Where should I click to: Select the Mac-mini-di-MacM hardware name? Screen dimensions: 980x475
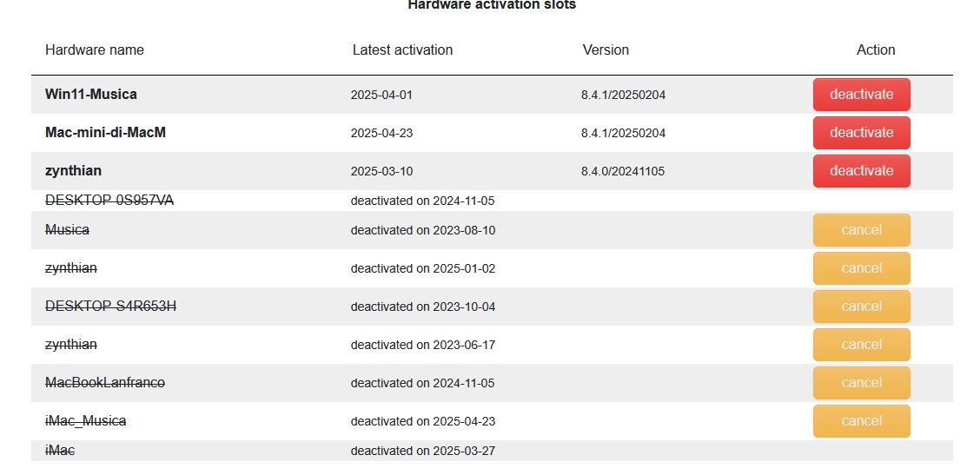(x=106, y=133)
